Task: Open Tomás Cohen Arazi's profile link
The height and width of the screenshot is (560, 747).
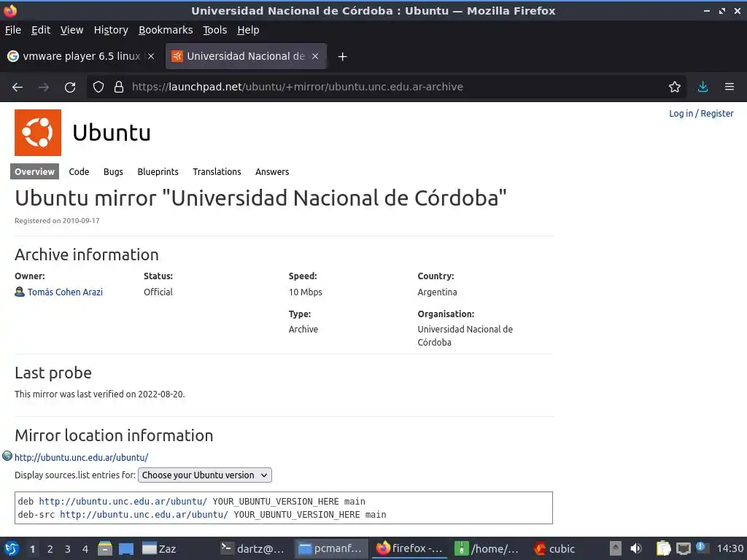Action: tap(65, 292)
